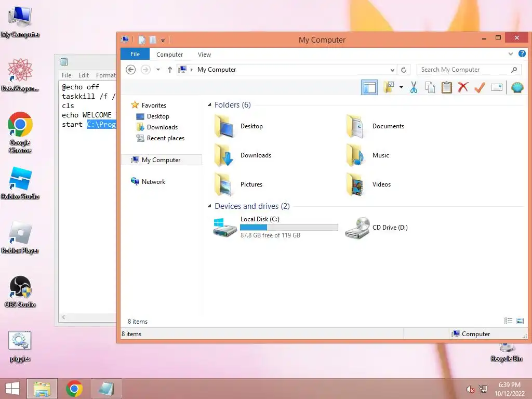Click the Copy toolbar icon
This screenshot has width=532, height=399.
coord(430,87)
